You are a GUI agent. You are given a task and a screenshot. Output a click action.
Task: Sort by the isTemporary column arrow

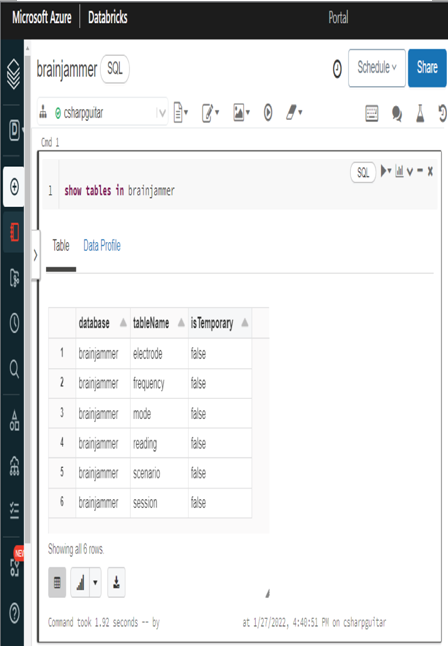[x=245, y=323]
